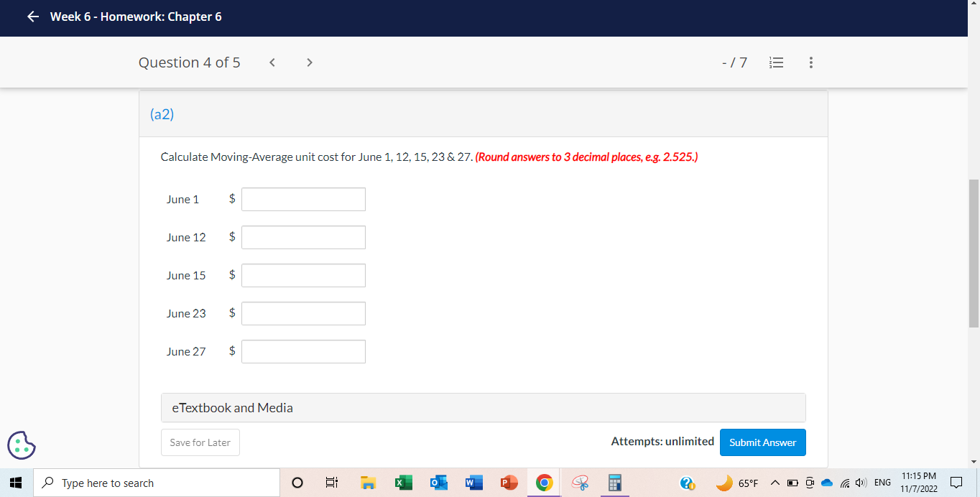This screenshot has width=980, height=497.
Task: Open Outlook from the taskbar
Action: click(x=438, y=483)
